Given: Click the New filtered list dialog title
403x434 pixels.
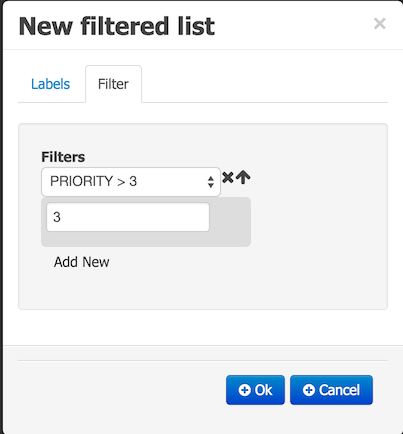Looking at the screenshot, I should point(117,26).
